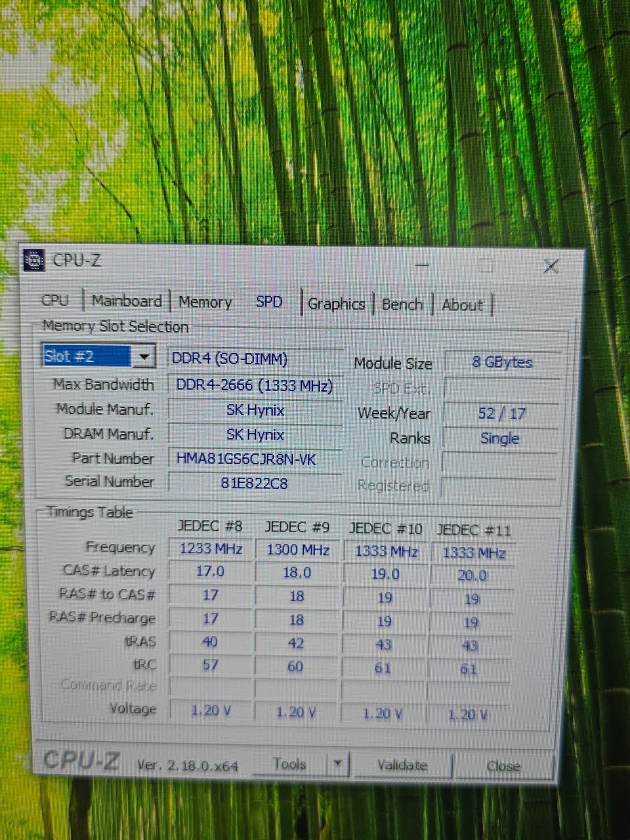This screenshot has height=840, width=630.
Task: Click the CPU-Z title bar app icon
Action: coord(34,261)
